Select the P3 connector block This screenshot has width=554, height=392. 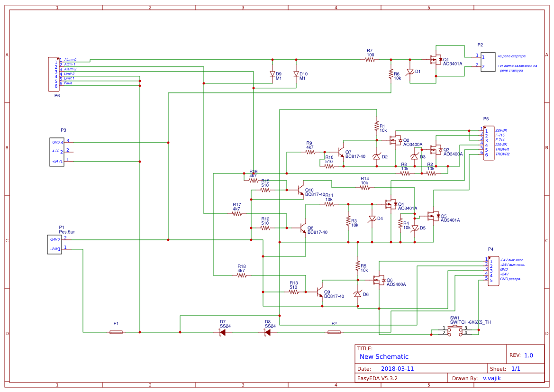(56, 152)
